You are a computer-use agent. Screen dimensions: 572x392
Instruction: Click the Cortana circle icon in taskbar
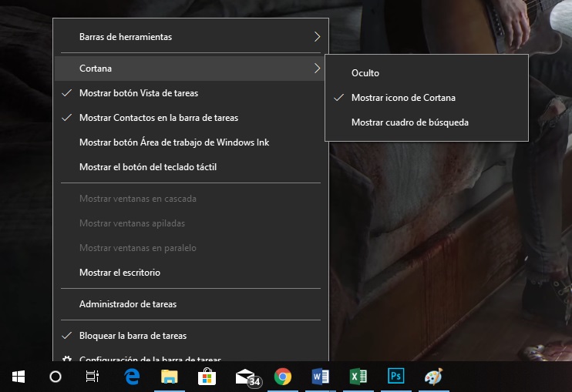tap(56, 377)
